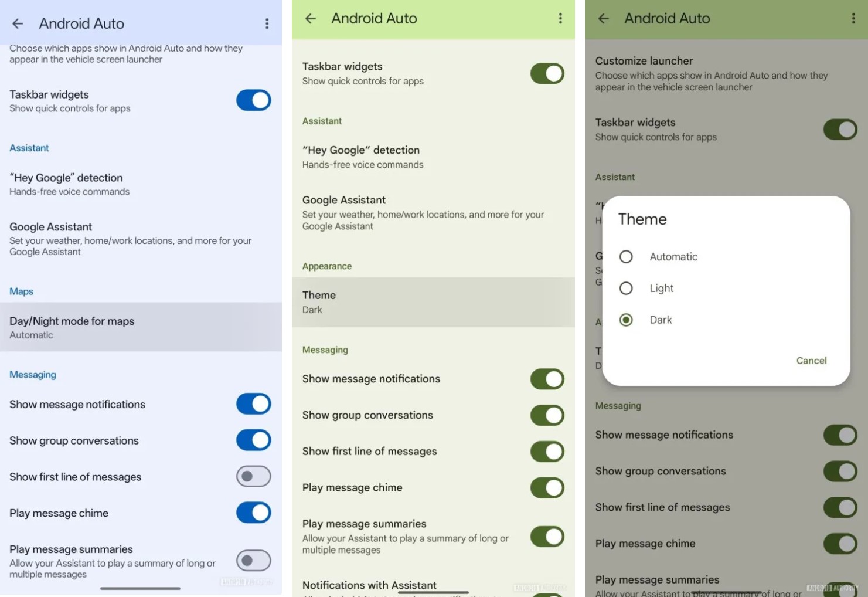Open three-dot menu in right dimmed screen

pyautogui.click(x=853, y=19)
